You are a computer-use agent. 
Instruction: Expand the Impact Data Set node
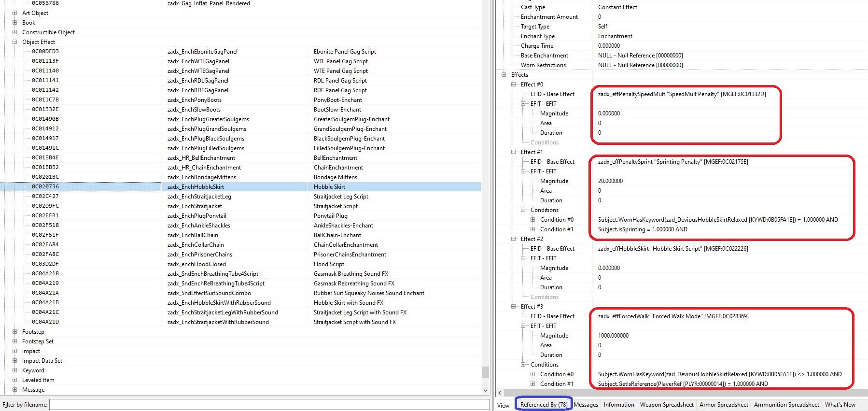click(15, 361)
